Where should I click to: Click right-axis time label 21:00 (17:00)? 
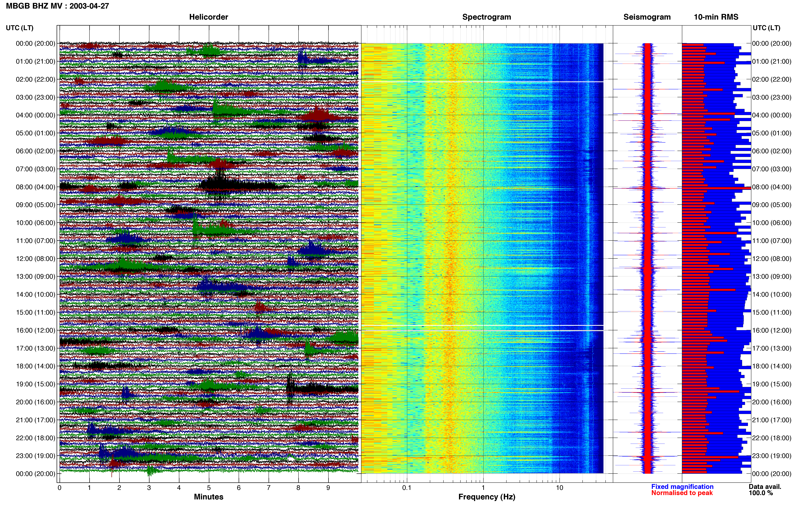pyautogui.click(x=772, y=420)
